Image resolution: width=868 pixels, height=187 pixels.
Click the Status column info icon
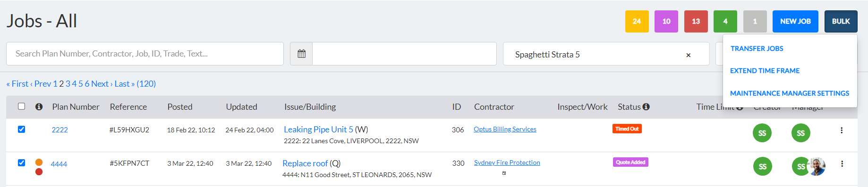pos(646,107)
